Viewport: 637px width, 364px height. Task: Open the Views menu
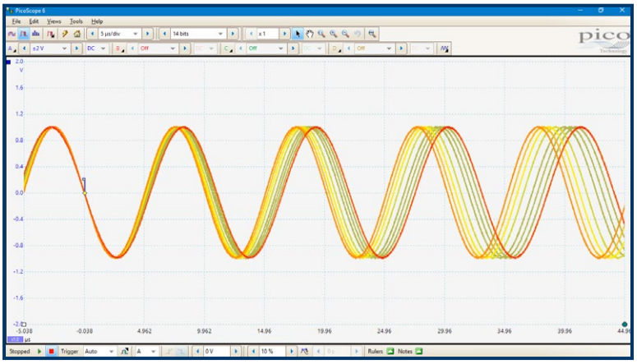tap(53, 21)
